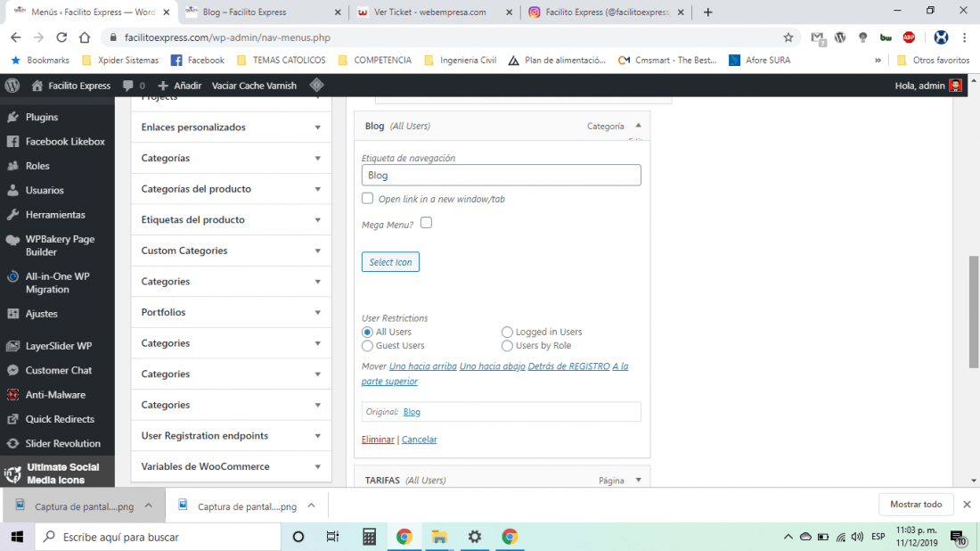Click the All-in-One WP Migration icon
The image size is (980, 551).
[12, 276]
